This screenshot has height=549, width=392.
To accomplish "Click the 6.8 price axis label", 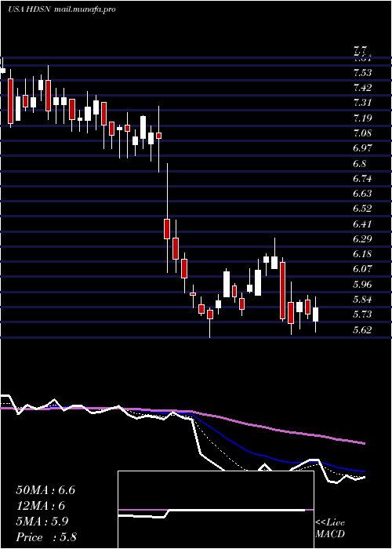I will 360,163.
